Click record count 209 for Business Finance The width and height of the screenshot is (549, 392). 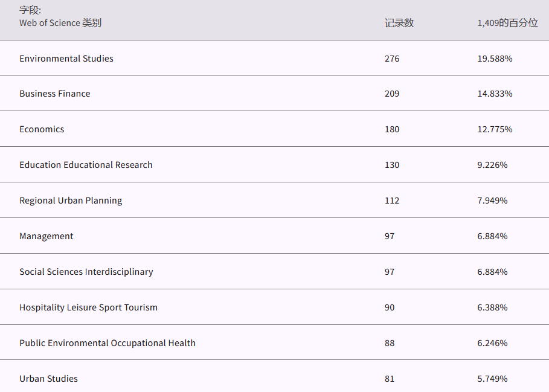tap(392, 94)
